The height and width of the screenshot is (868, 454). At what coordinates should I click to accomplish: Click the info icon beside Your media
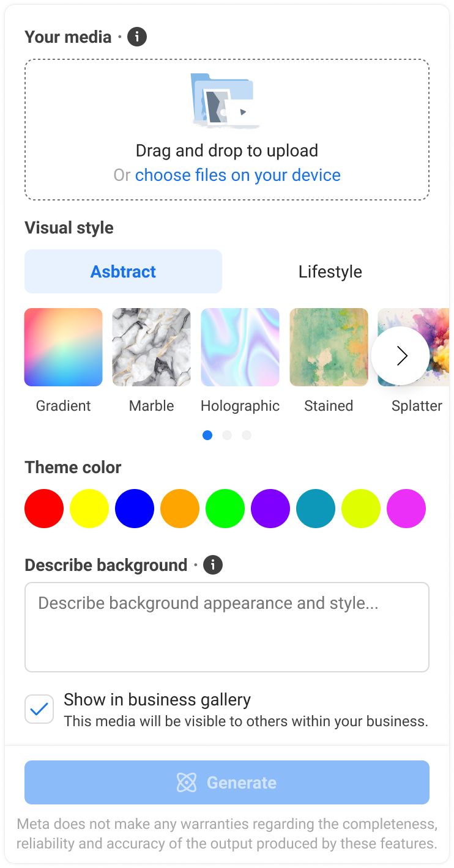click(137, 37)
